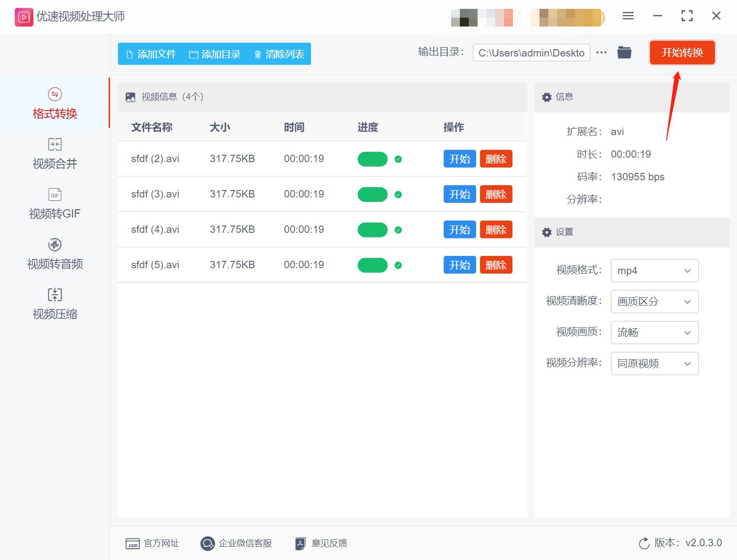Toggle the completion check on sfdf (3).avi
Screen dimensions: 737x560
click(398, 195)
